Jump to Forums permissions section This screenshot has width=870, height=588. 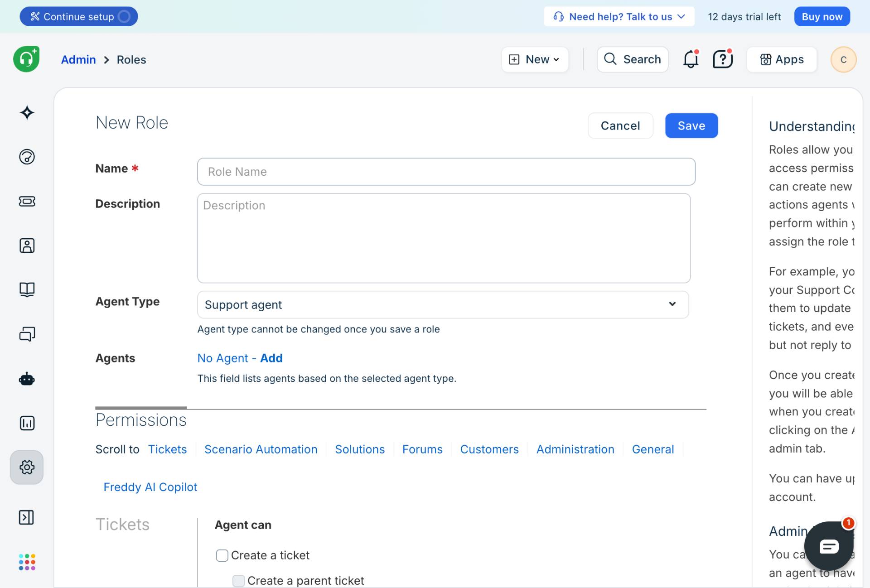click(x=422, y=449)
